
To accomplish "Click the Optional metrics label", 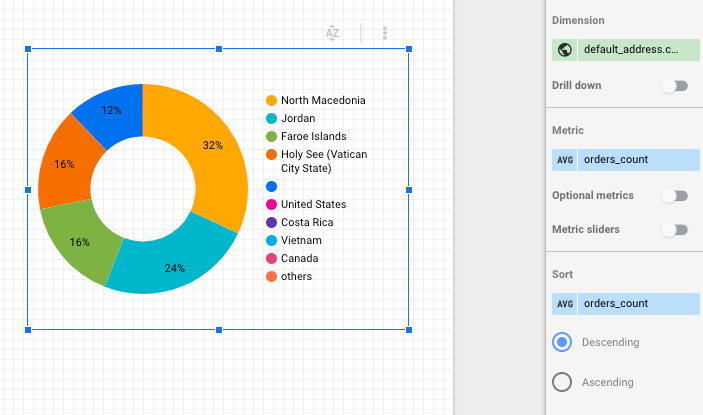I will (593, 195).
